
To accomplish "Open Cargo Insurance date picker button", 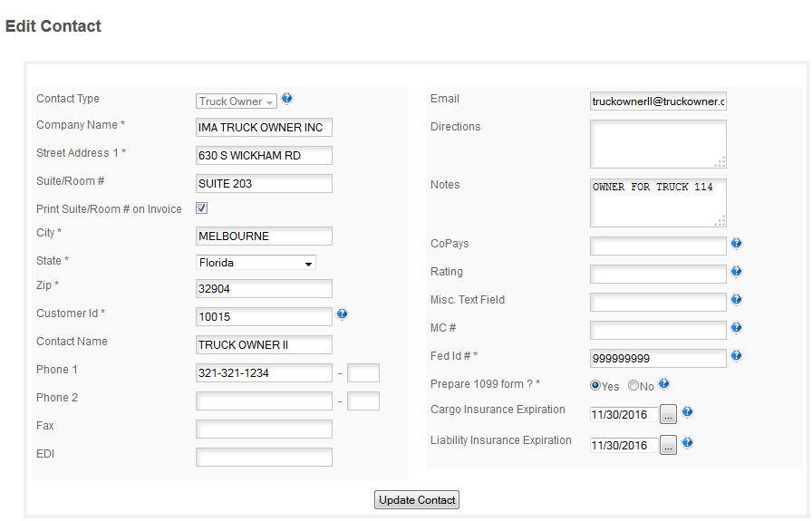I will click(668, 415).
